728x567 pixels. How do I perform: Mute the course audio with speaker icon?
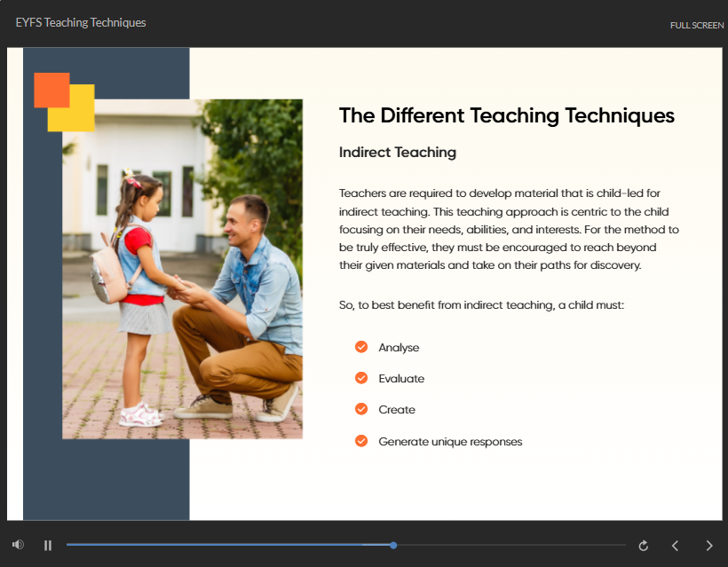(18, 545)
